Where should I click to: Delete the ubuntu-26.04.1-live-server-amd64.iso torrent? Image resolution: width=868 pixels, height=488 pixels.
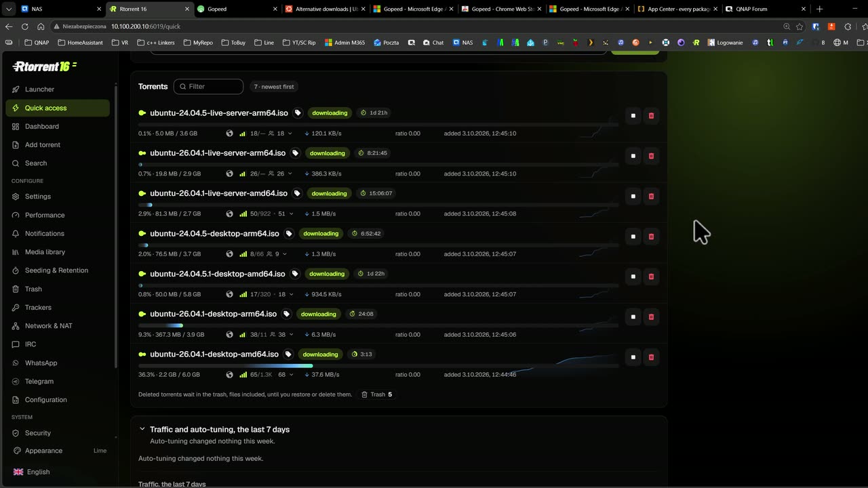(652, 197)
